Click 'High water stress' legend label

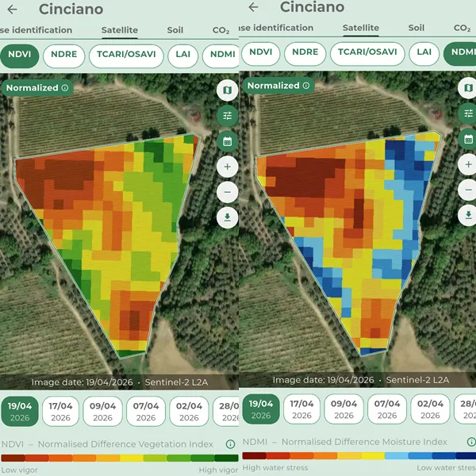(275, 468)
